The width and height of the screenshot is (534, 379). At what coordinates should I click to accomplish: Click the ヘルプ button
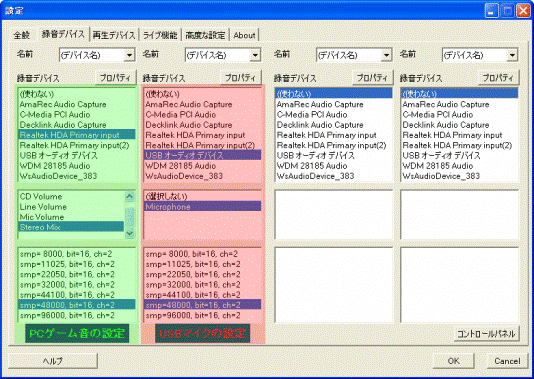[53, 361]
